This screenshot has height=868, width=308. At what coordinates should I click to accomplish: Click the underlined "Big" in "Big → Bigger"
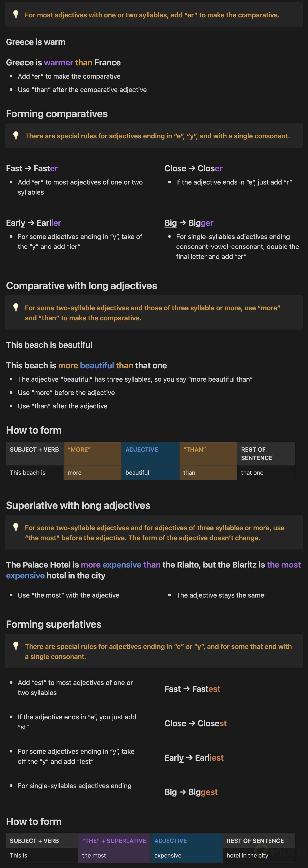(170, 223)
